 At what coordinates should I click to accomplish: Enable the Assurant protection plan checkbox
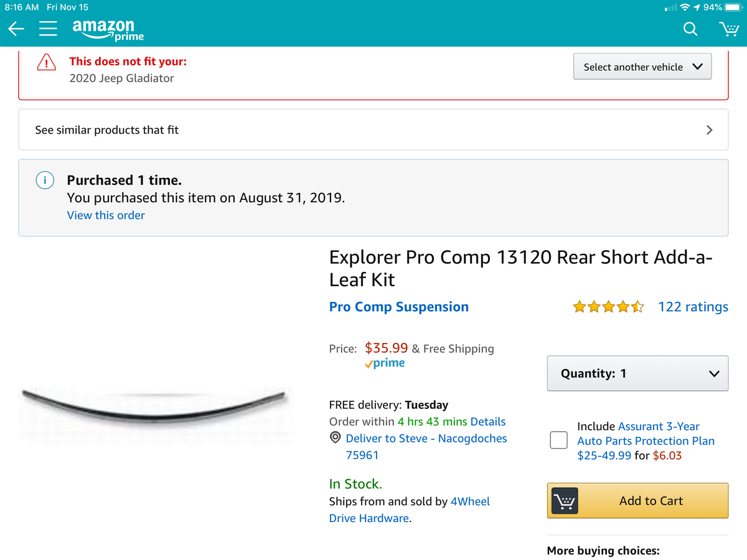click(x=558, y=440)
